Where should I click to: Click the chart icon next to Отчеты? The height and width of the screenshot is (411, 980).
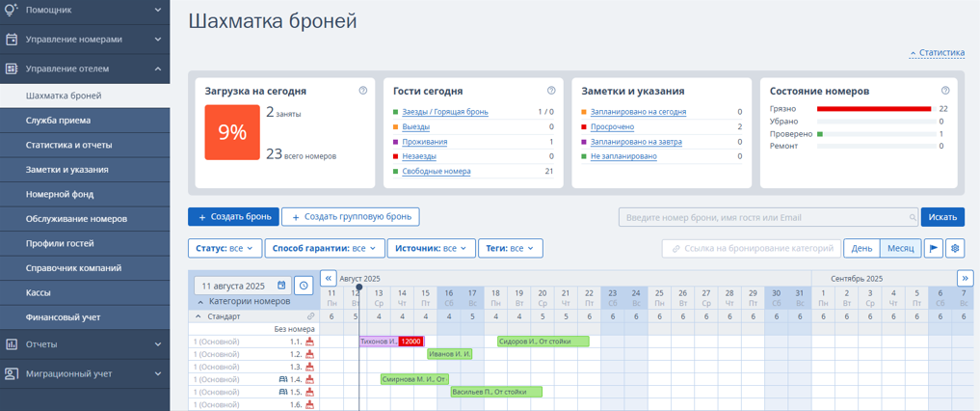(x=12, y=344)
